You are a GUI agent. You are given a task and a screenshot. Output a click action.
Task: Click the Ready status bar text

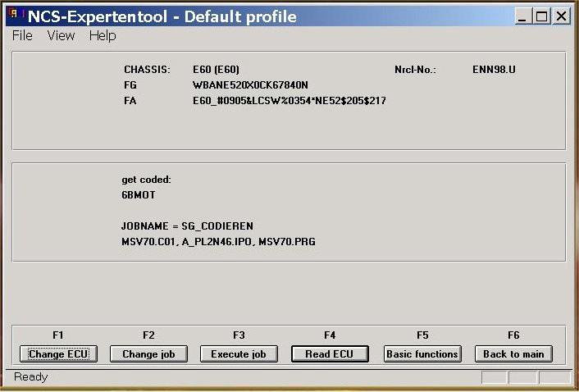tap(31, 377)
